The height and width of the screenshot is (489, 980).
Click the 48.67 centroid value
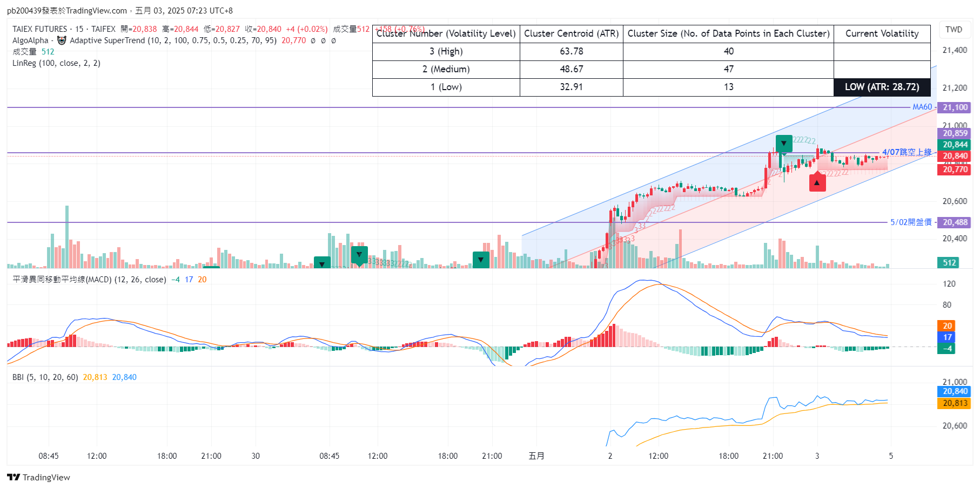point(572,69)
